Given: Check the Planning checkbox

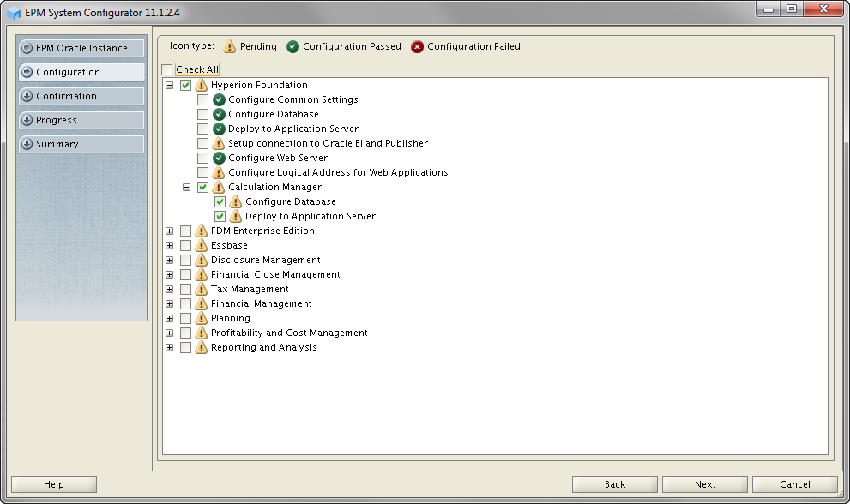Looking at the screenshot, I should pyautogui.click(x=185, y=319).
